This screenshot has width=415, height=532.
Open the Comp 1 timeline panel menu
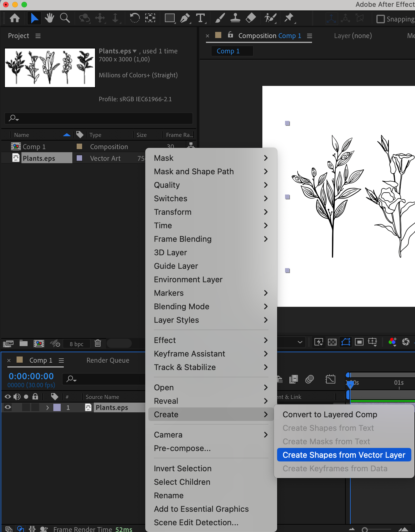(61, 360)
